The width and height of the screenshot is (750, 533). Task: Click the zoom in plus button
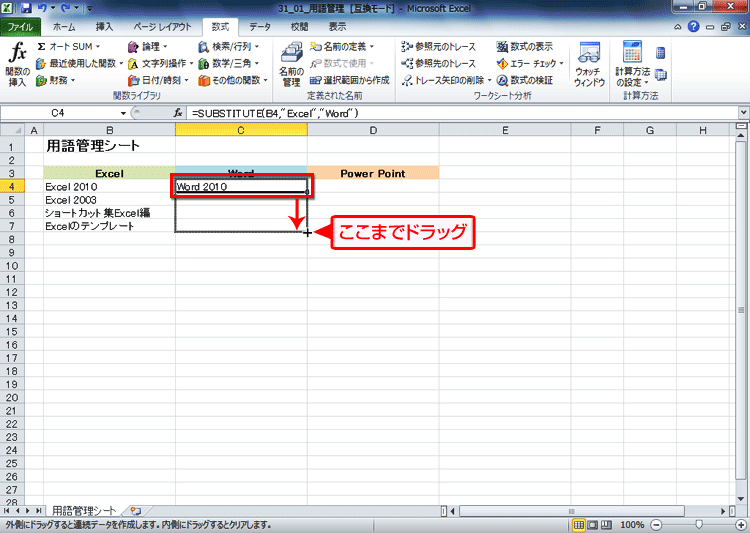pyautogui.click(x=741, y=525)
